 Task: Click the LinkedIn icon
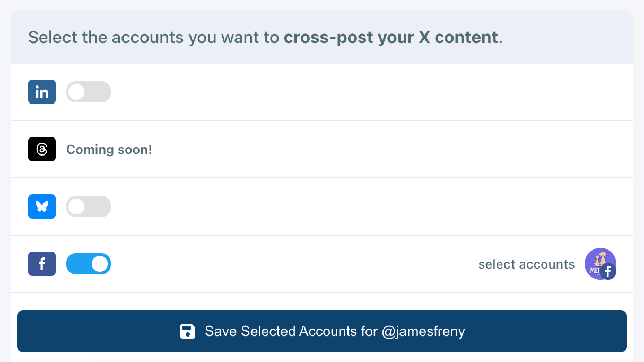click(41, 91)
